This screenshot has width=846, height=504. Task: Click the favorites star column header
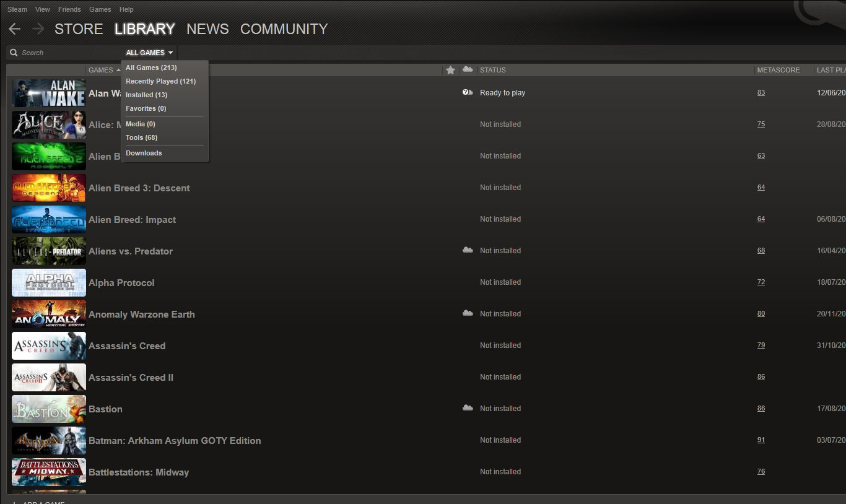click(x=450, y=70)
